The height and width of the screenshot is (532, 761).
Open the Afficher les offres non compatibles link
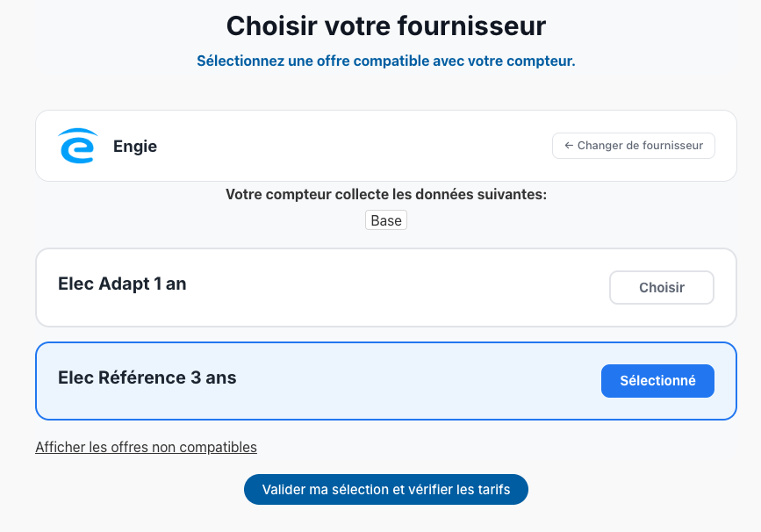point(146,448)
